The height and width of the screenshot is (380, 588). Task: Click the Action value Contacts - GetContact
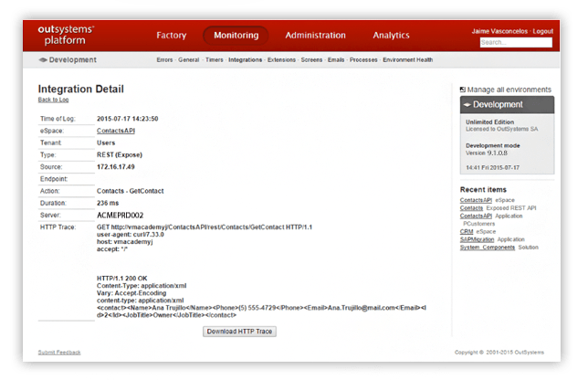point(131,191)
